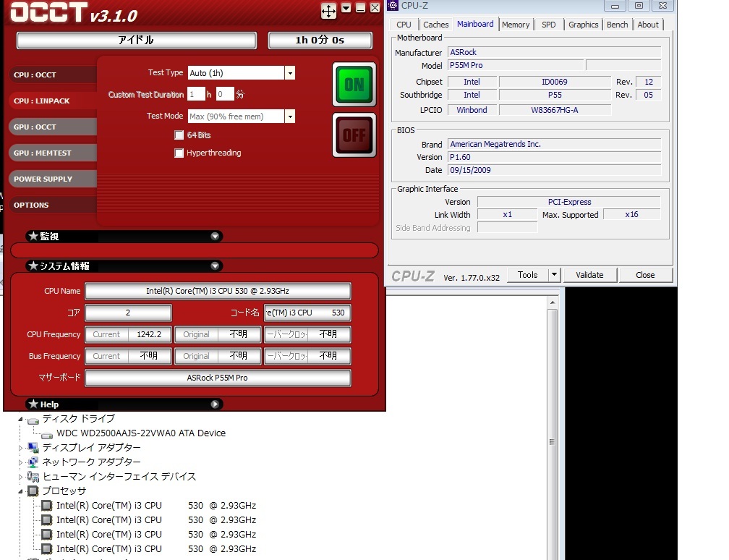Click the star icon beside システム情報 section
The height and width of the screenshot is (560, 729).
(33, 266)
